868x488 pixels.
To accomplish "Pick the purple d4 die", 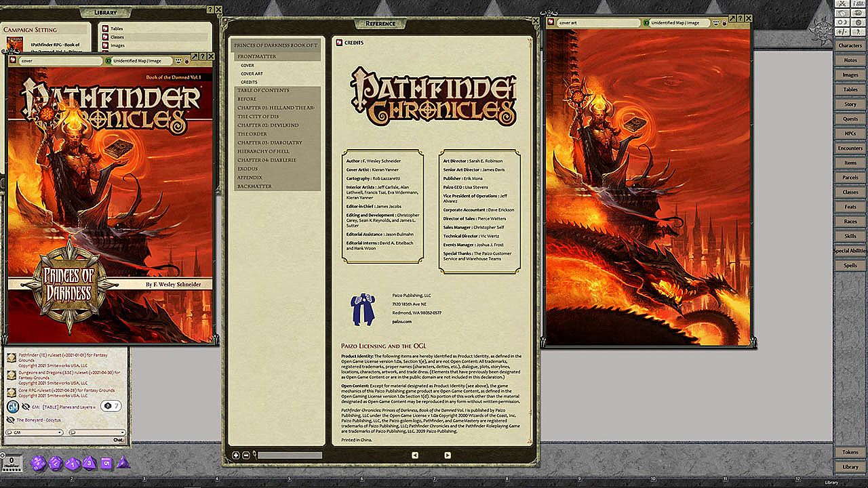I will (x=123, y=462).
